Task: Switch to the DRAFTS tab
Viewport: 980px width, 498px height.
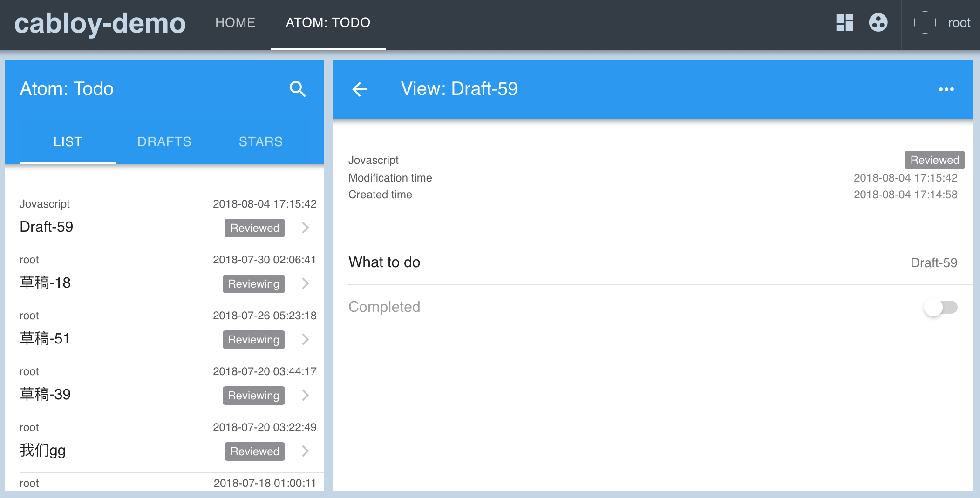Action: tap(164, 141)
